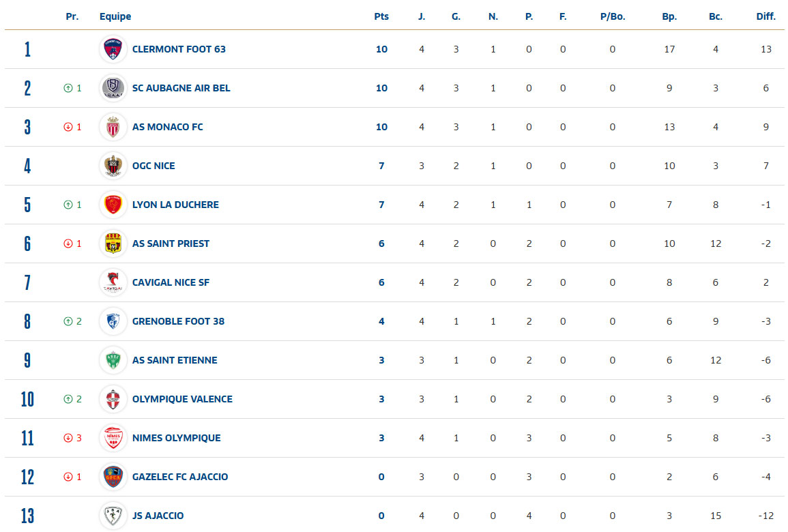This screenshot has width=788, height=532.
Task: Click the AS Saint Priest crest
Action: (x=113, y=243)
